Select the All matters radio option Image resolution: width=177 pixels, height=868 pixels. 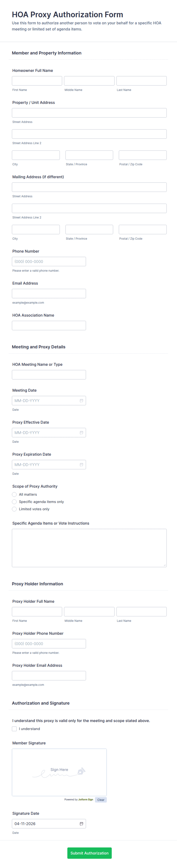coord(14,494)
